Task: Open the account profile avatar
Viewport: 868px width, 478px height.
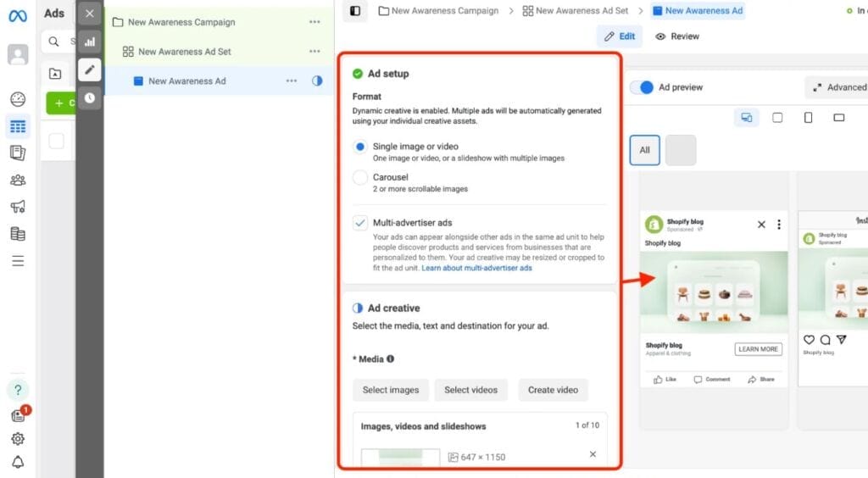Action: [18, 54]
